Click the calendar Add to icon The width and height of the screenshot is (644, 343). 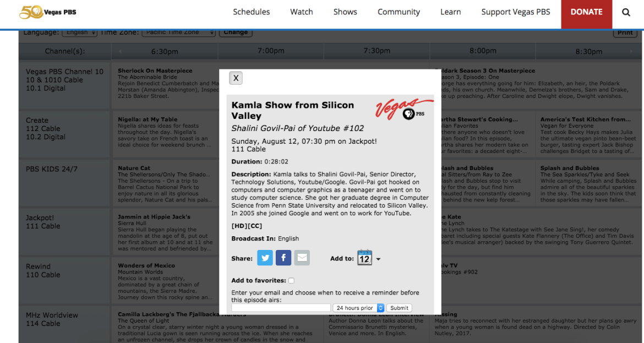(x=364, y=258)
